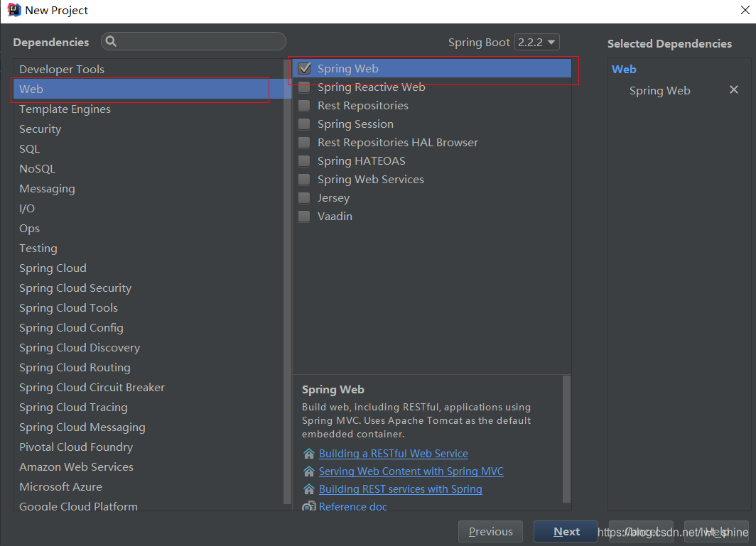This screenshot has width=756, height=546.
Task: Check the Jersey checkbox
Action: click(x=304, y=197)
